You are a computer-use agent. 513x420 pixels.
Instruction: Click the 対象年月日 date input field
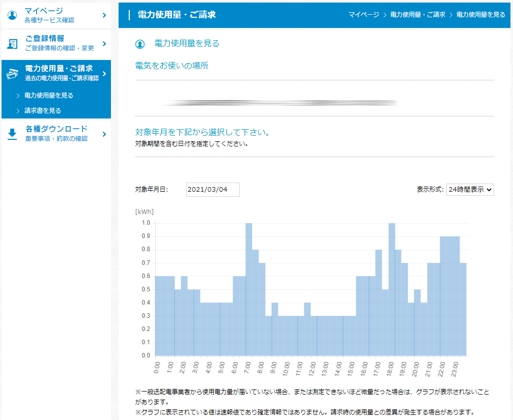pos(213,190)
